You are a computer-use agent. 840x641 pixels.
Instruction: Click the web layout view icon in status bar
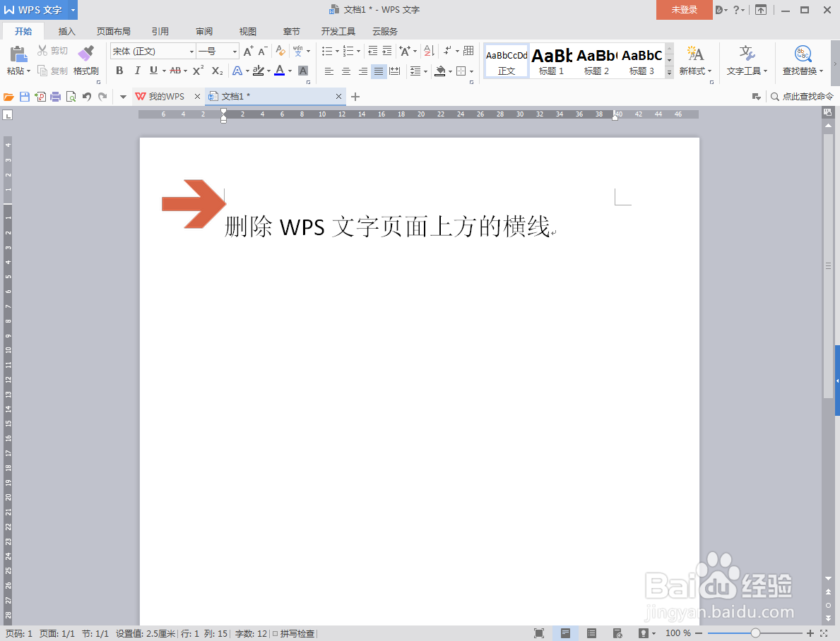(x=617, y=633)
